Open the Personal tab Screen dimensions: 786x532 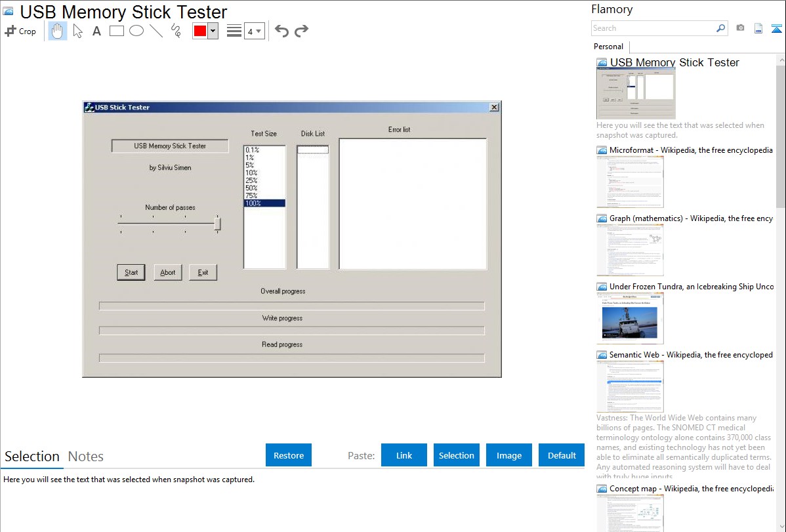click(608, 47)
